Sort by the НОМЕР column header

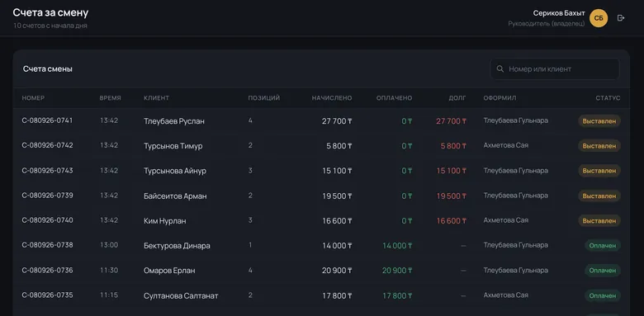(x=33, y=98)
